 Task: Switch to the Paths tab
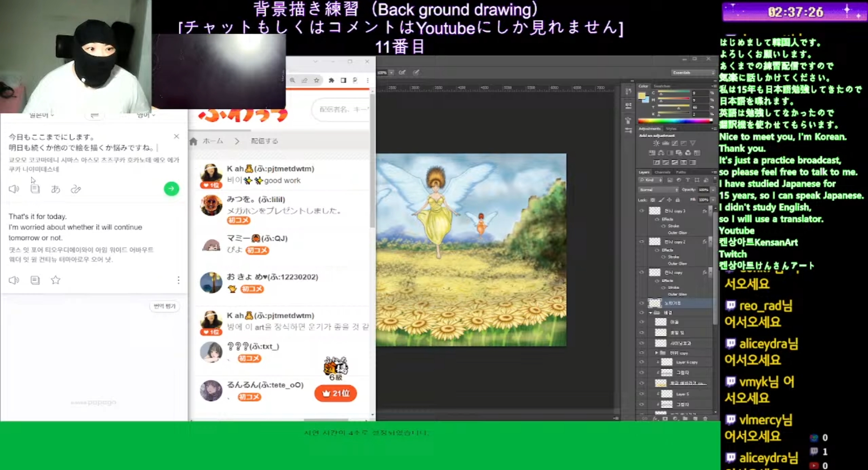click(681, 172)
